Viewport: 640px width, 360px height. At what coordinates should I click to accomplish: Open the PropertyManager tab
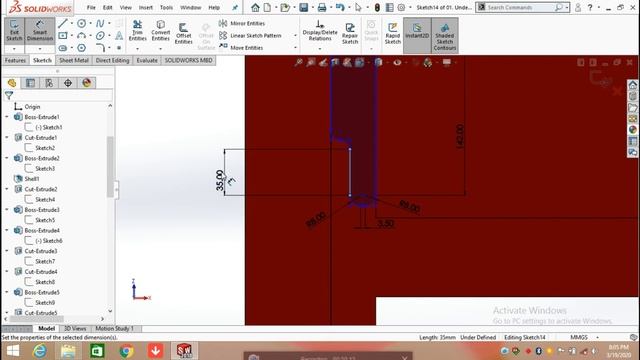click(31, 83)
